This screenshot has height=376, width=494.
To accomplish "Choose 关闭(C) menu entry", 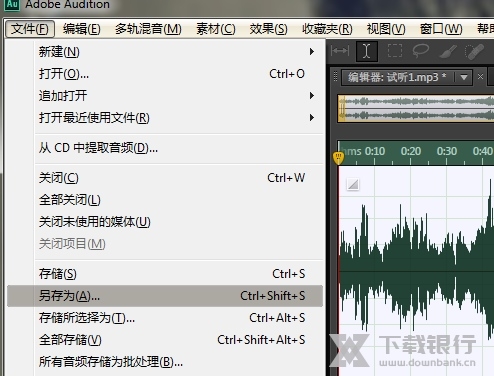I will (165, 178).
